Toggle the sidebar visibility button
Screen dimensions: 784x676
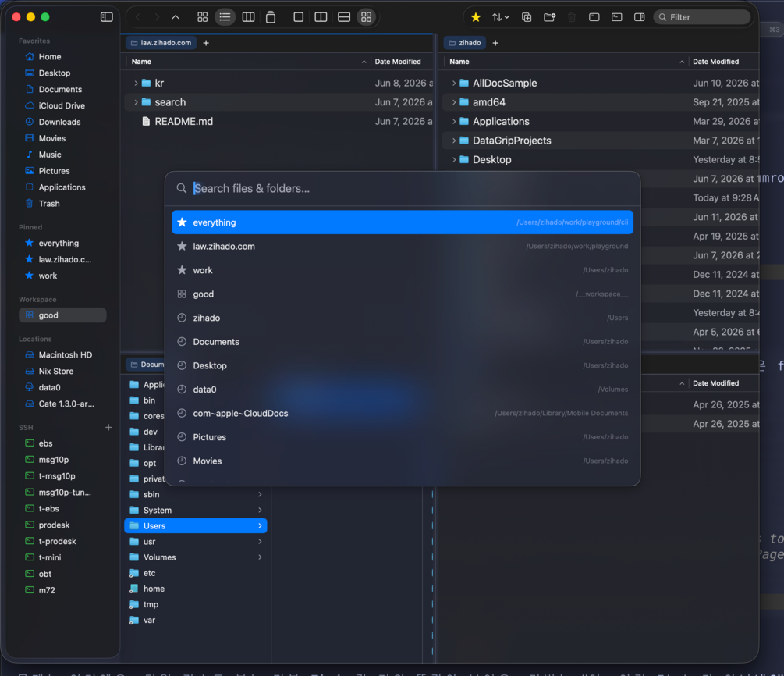tap(107, 17)
